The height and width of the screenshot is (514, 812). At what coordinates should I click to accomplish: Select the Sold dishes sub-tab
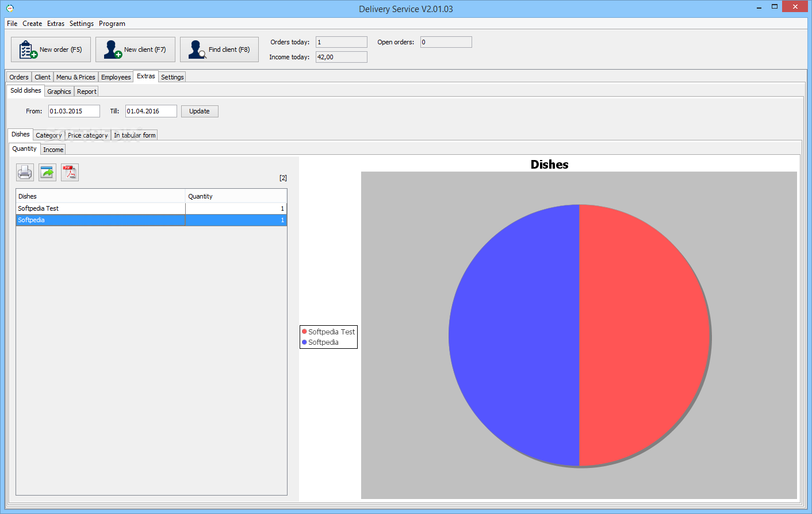pyautogui.click(x=26, y=90)
